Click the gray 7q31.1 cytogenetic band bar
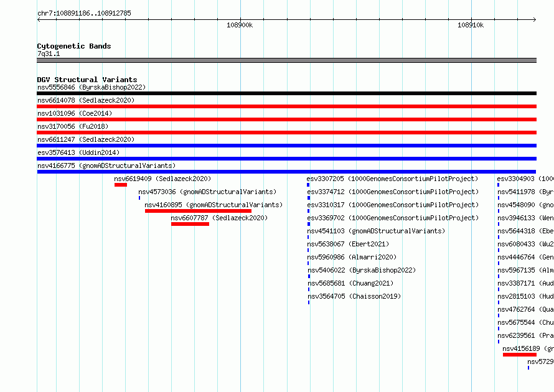This screenshot has width=554, height=392. click(x=286, y=60)
